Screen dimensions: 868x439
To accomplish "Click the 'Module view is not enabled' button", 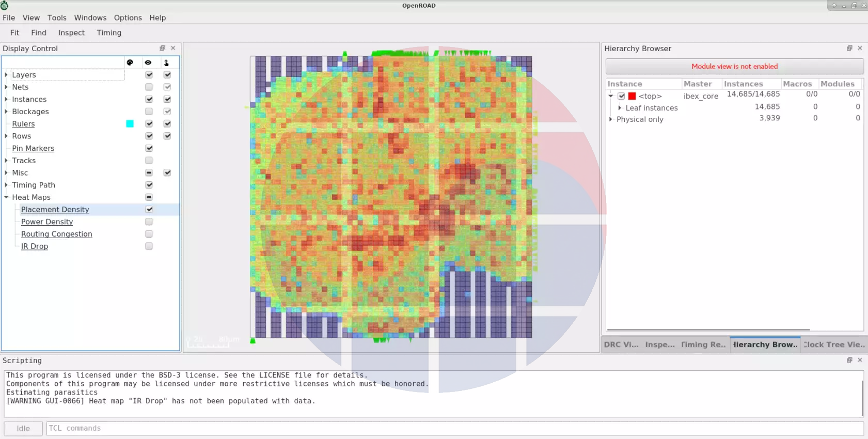I will pyautogui.click(x=734, y=66).
